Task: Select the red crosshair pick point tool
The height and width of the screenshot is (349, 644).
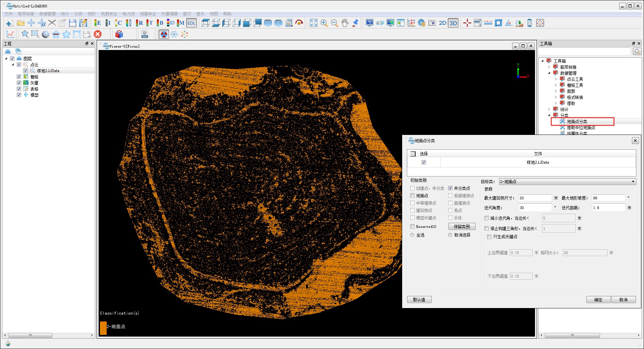Action: click(467, 23)
